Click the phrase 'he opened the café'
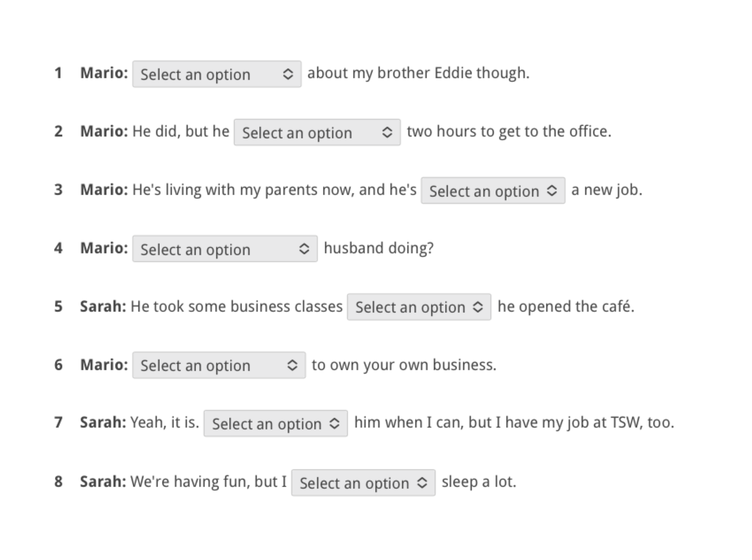This screenshot has width=752, height=560. coord(565,306)
